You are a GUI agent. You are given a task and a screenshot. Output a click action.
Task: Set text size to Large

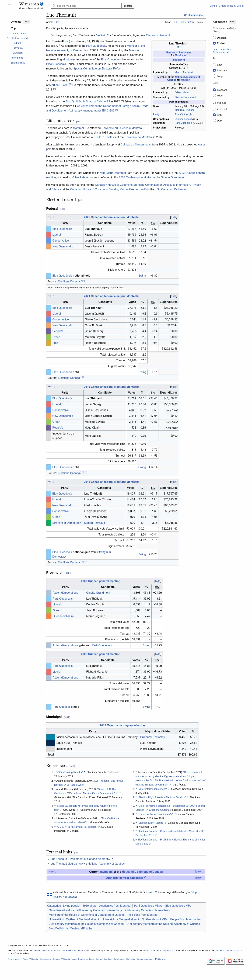[214, 76]
